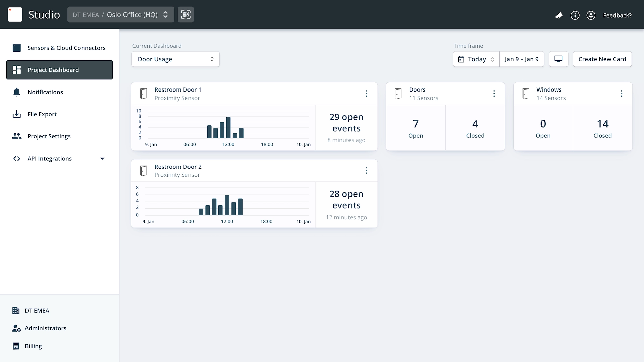Click the tallest bar in Restroom Door 1 chart
This screenshot has height=362, width=644.
click(228, 128)
